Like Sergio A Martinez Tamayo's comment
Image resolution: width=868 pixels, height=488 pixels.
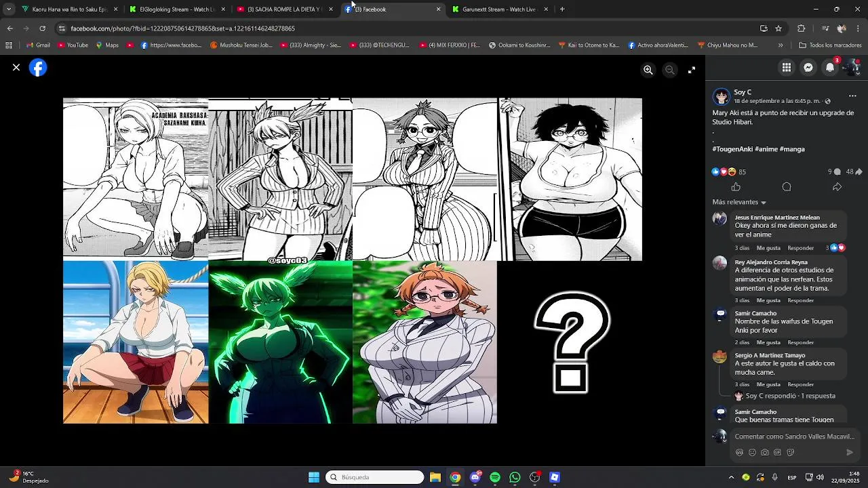[768, 384]
